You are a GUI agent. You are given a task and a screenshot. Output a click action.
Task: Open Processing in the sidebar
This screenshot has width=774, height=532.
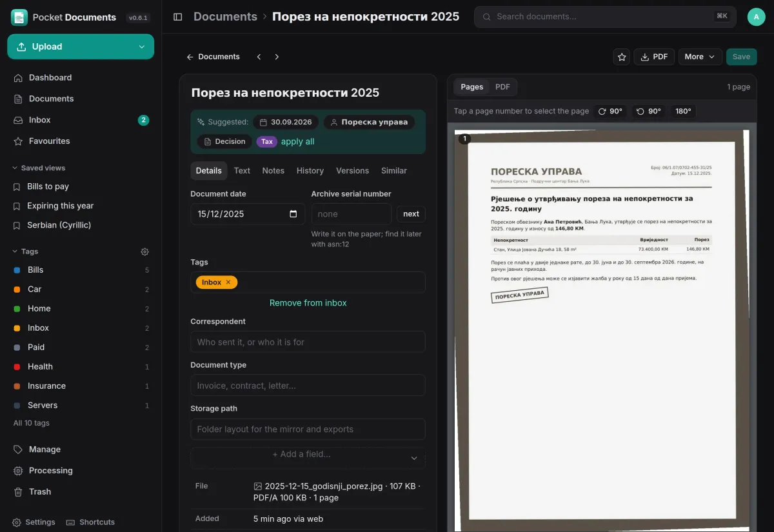pos(81,470)
